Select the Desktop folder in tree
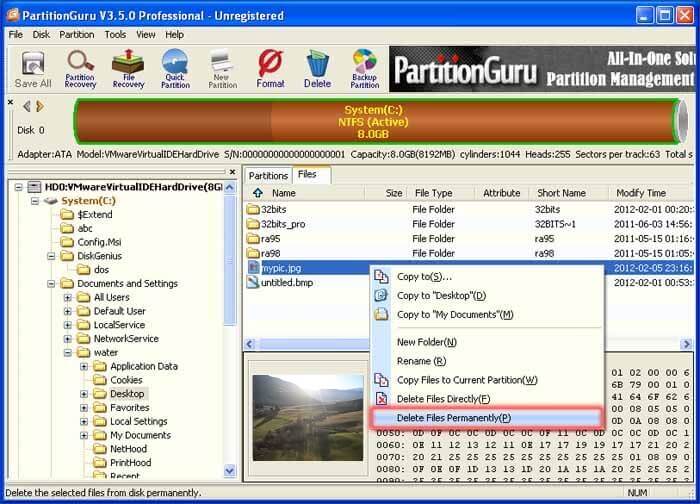This screenshot has height=504, width=700. tap(127, 394)
